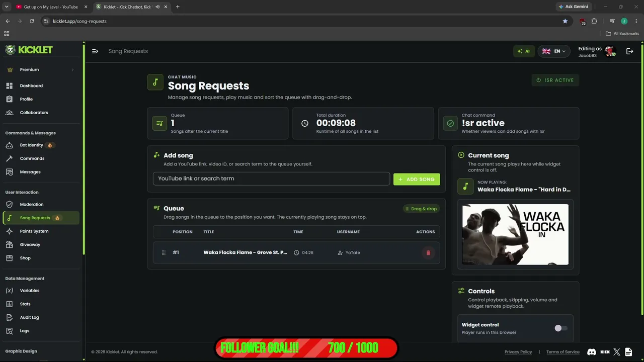644x362 pixels.
Task: Open the All Bookmarks folder
Action: (622, 34)
